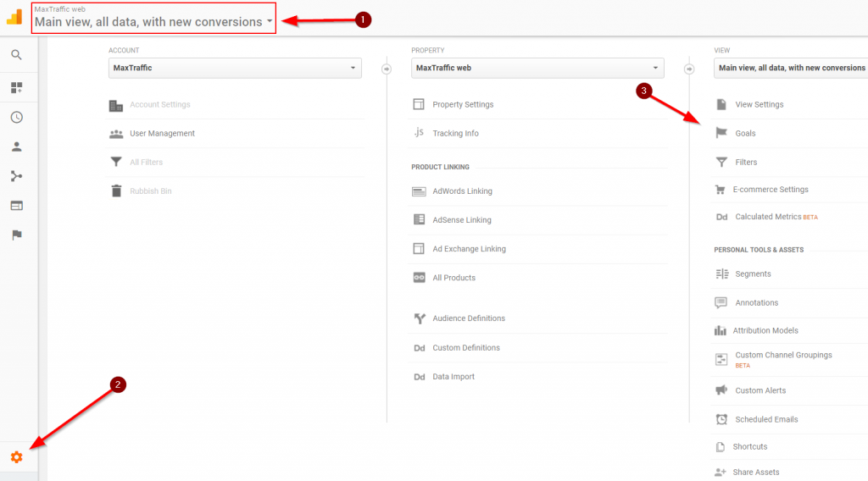Click the Goals flag icon
Image resolution: width=868 pixels, height=481 pixels.
point(721,133)
